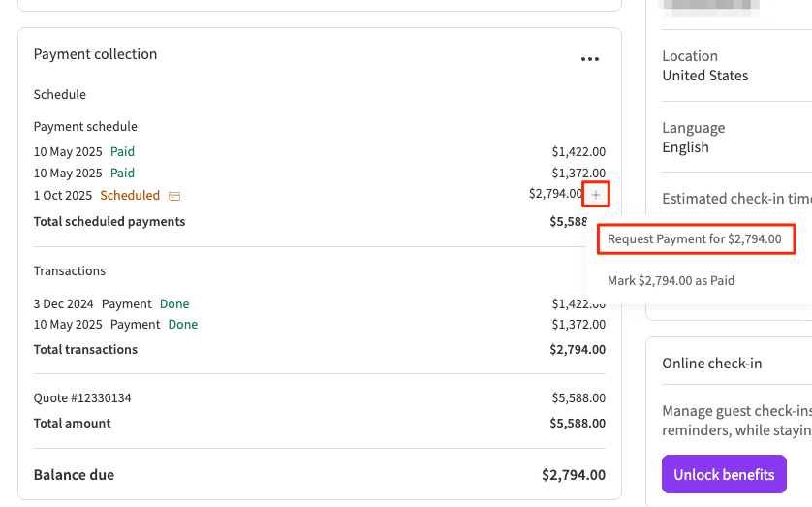Click the Payment collection heading
The height and width of the screenshot is (507, 812).
[x=95, y=54]
